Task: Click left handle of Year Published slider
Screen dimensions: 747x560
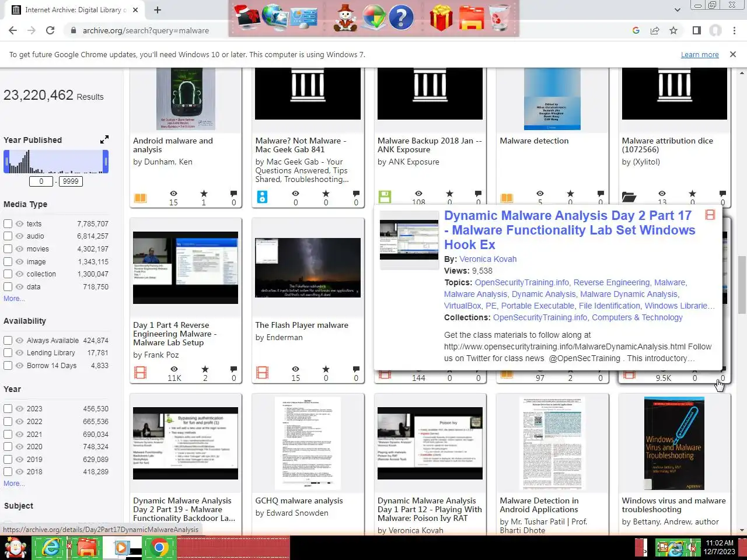Action: (6, 162)
